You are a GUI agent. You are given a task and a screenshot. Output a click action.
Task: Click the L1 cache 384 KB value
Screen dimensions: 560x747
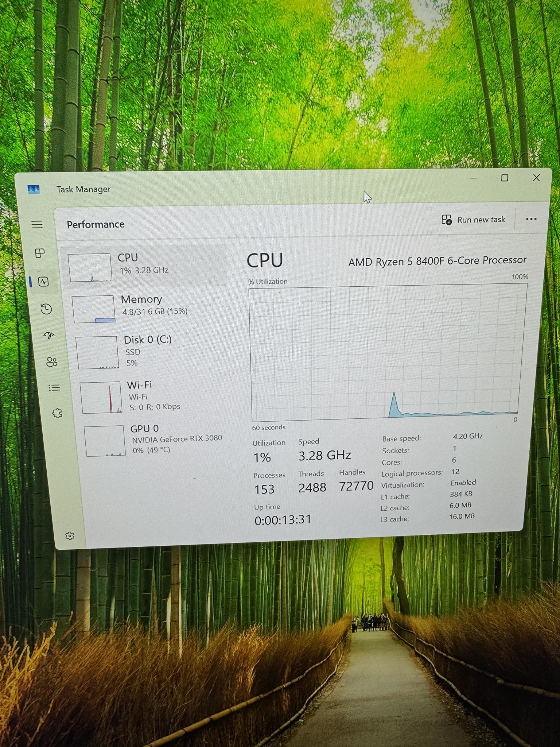pyautogui.click(x=461, y=494)
